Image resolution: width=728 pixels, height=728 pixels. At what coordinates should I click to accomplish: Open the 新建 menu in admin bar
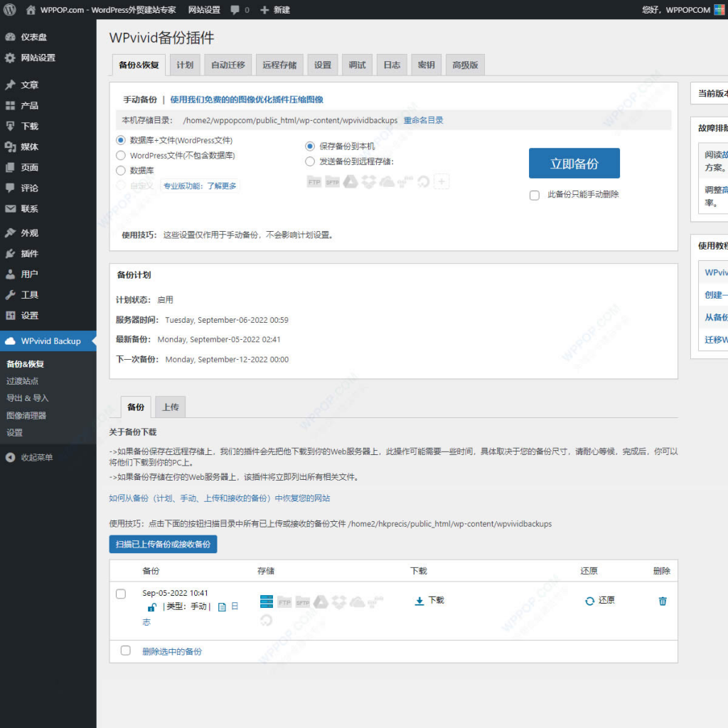pyautogui.click(x=275, y=10)
